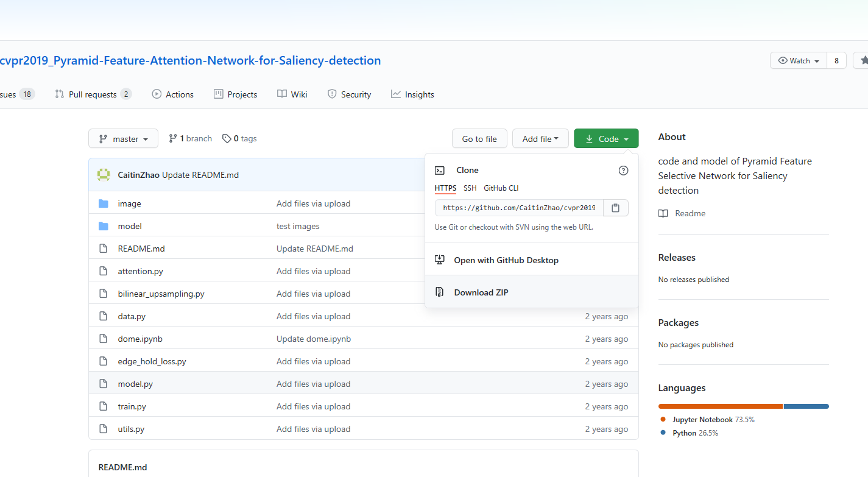Open the Add file dropdown
The height and width of the screenshot is (477, 868).
(x=540, y=139)
